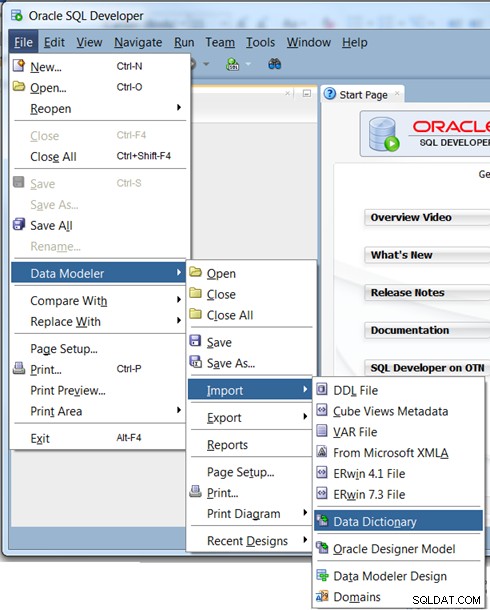Select Page Setup... in Data Modeler submenu
The width and height of the screenshot is (490, 610).
coord(251,472)
